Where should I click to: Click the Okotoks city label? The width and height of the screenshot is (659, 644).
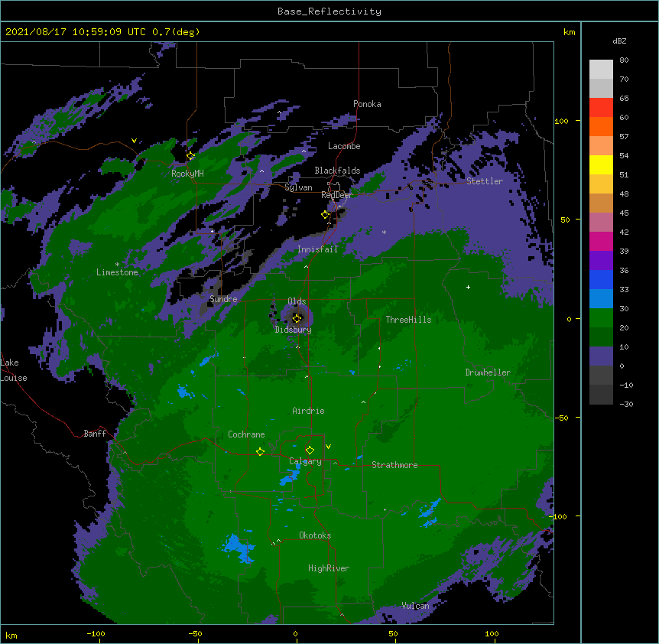pyautogui.click(x=315, y=535)
